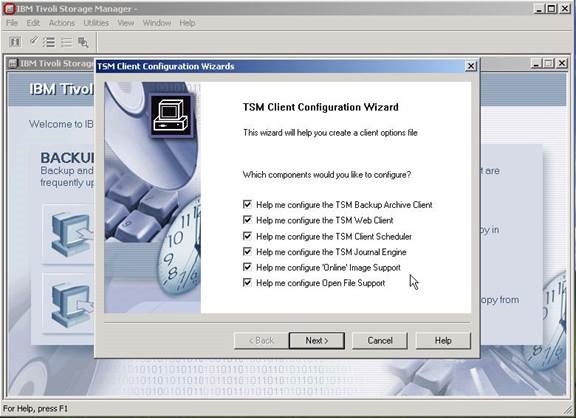
Task: Open the File menu
Action: coord(12,23)
